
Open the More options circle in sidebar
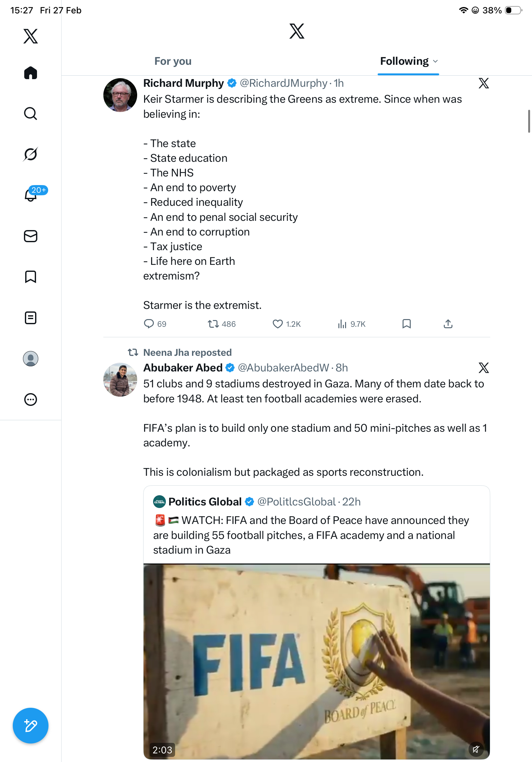31,400
